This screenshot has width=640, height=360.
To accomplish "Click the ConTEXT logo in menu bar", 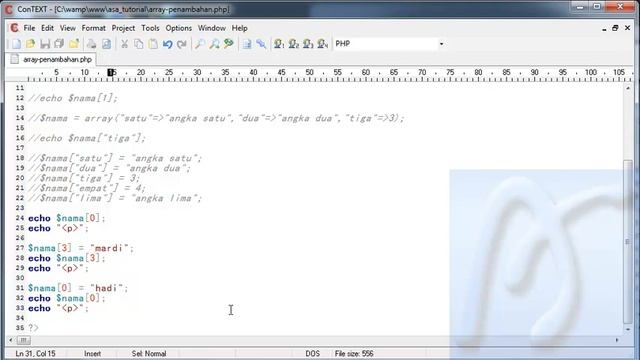I will [14, 28].
